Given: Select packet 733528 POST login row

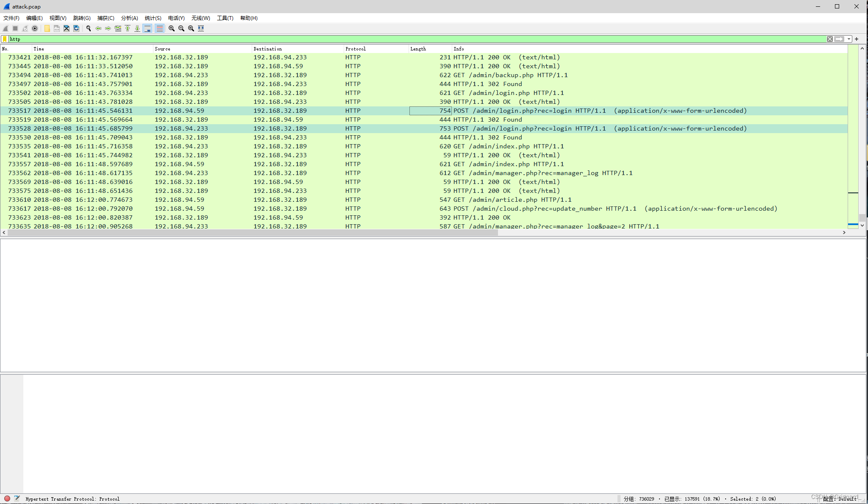Looking at the screenshot, I should pos(424,128).
